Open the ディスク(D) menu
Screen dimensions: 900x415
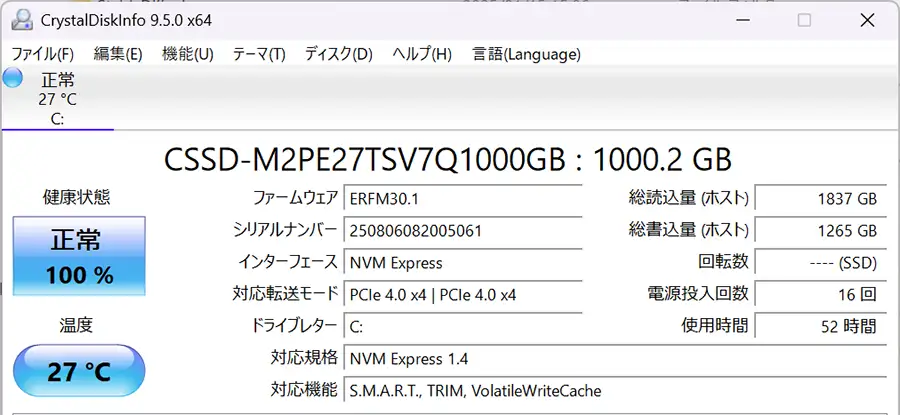pos(339,55)
